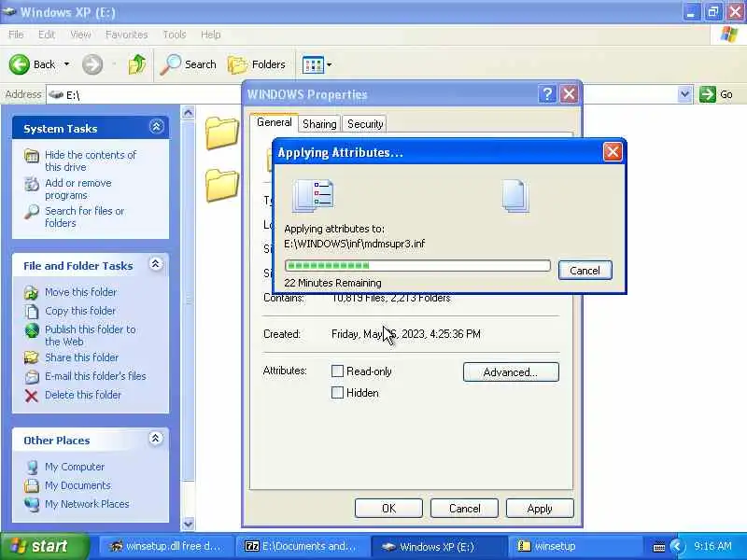Click Hide the contents of this drive
The image size is (747, 560).
click(90, 161)
